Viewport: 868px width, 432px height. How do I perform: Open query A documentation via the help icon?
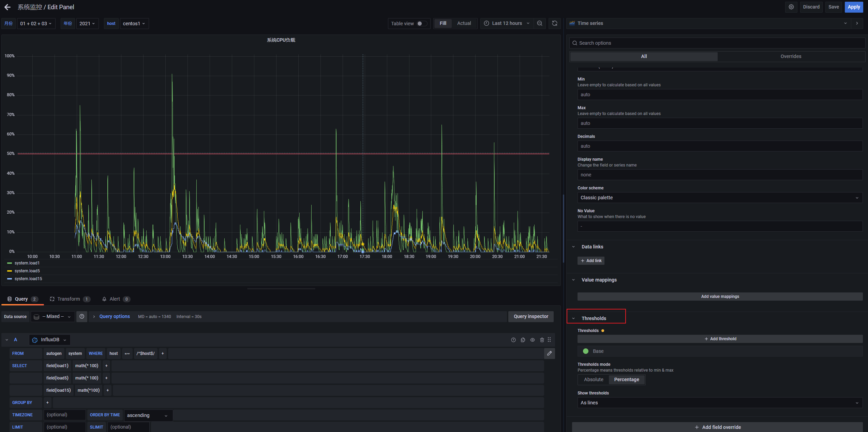513,340
